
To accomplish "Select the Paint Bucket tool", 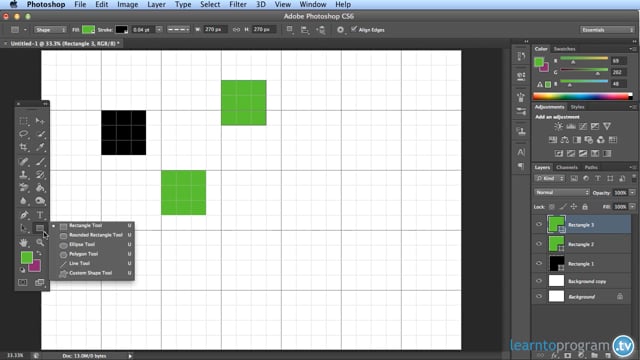I will click(40, 188).
